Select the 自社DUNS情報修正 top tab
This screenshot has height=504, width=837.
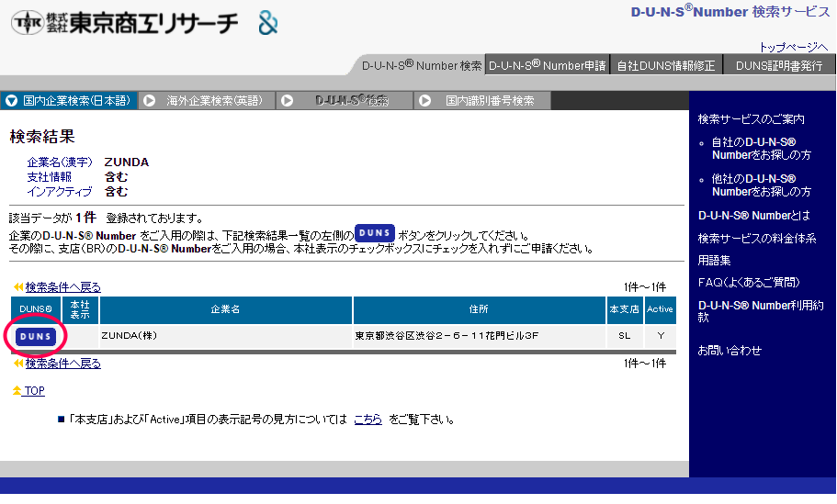coord(666,65)
